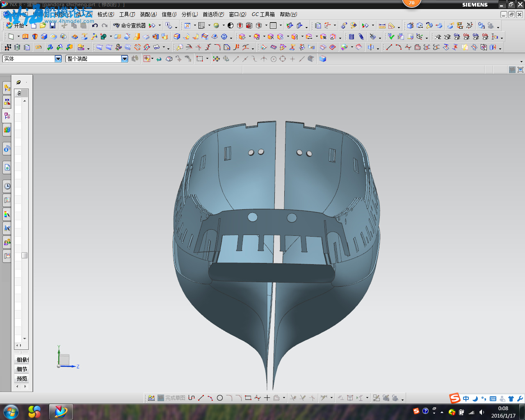
Task: Click the sketch circle tool in bottom toolbar
Action: click(x=220, y=398)
